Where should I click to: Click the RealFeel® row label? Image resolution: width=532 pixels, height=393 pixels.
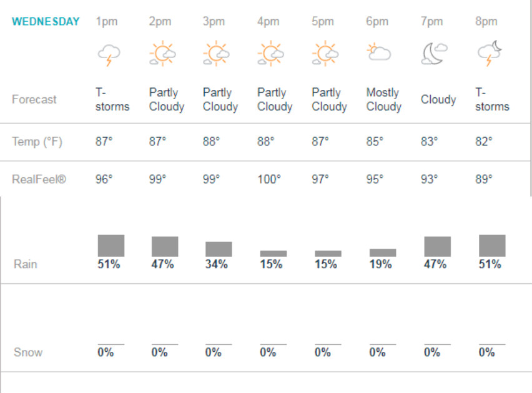pos(39,179)
